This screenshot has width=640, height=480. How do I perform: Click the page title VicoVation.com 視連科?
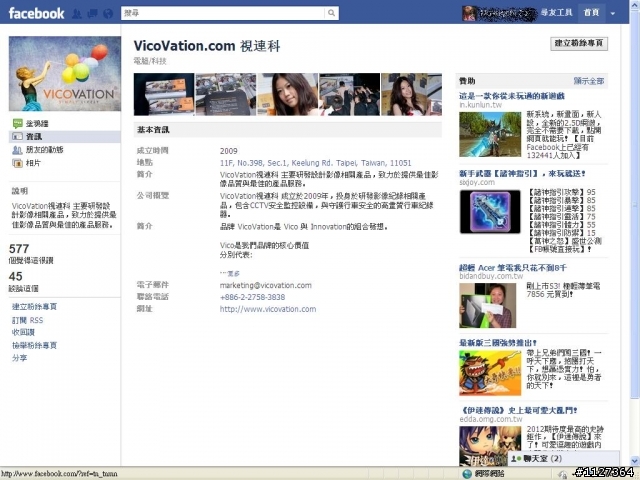coord(207,46)
